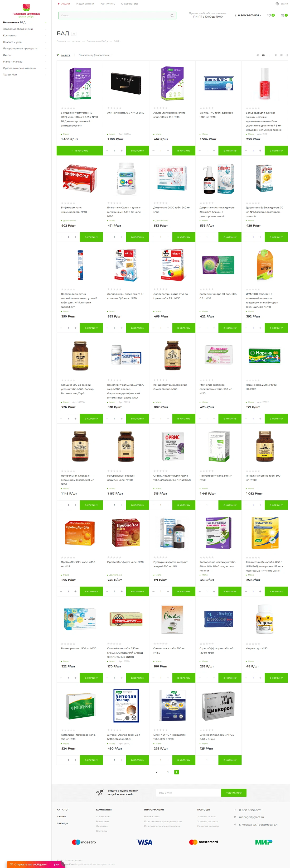Switch to grid tile view icon
290x868 pixels.
tap(276, 55)
